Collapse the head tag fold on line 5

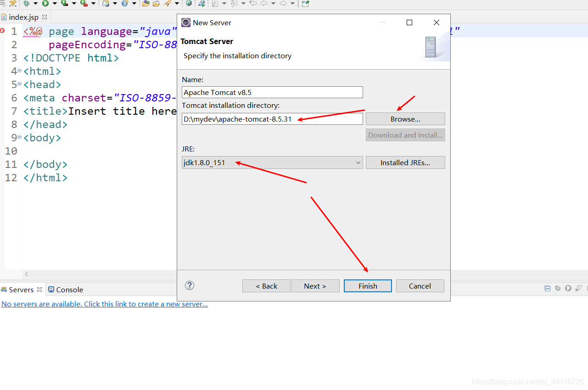coord(19,84)
